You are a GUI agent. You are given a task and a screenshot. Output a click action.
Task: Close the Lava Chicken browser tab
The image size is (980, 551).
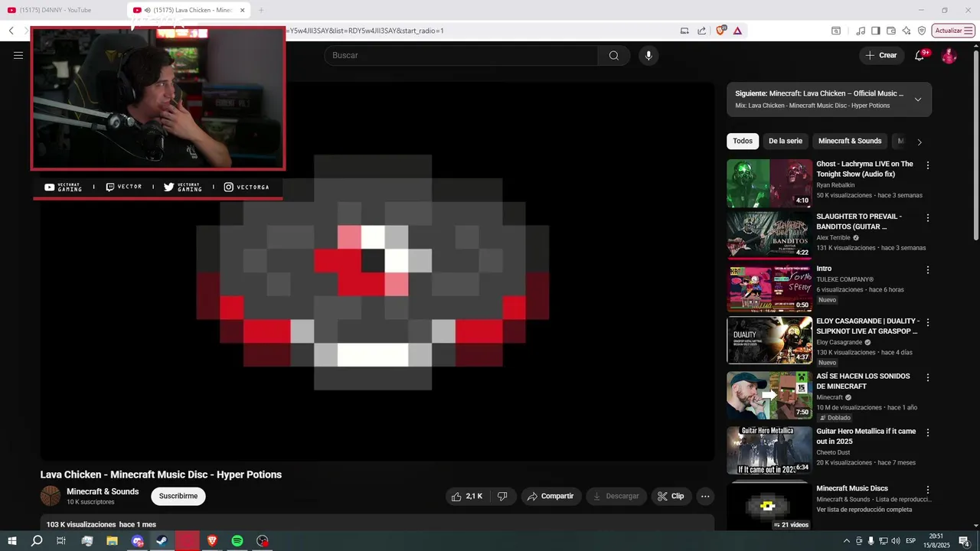pos(243,10)
